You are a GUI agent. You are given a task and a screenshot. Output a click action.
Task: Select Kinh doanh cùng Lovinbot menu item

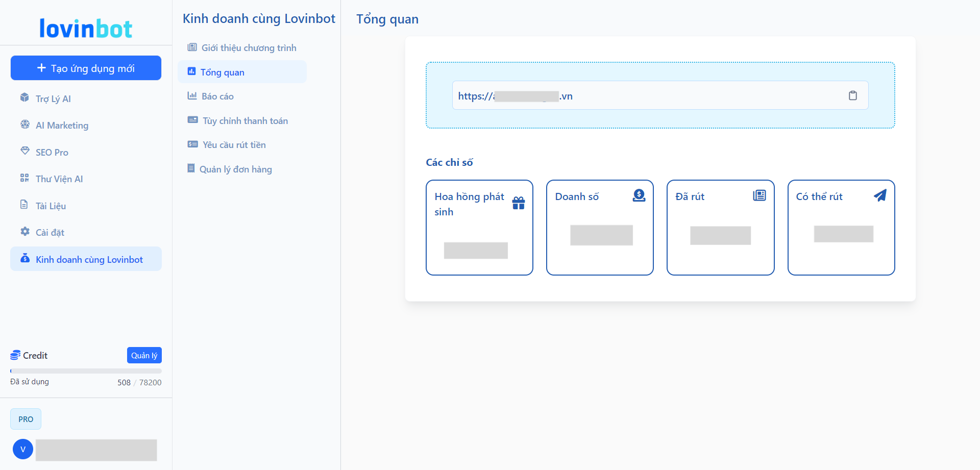point(86,259)
